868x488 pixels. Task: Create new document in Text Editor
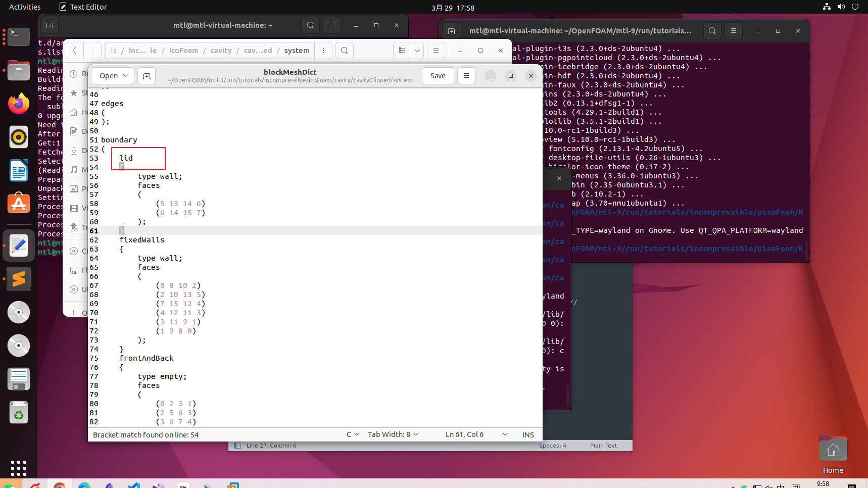[147, 76]
